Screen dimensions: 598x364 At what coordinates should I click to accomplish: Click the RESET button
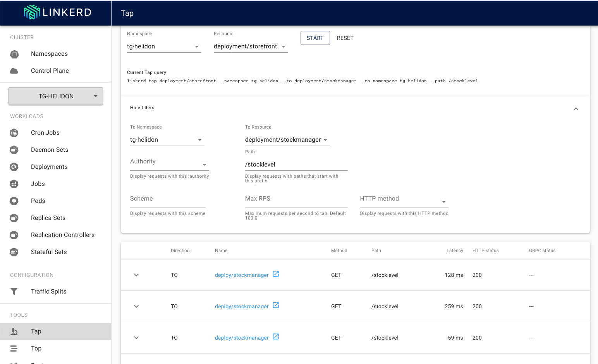(x=345, y=38)
